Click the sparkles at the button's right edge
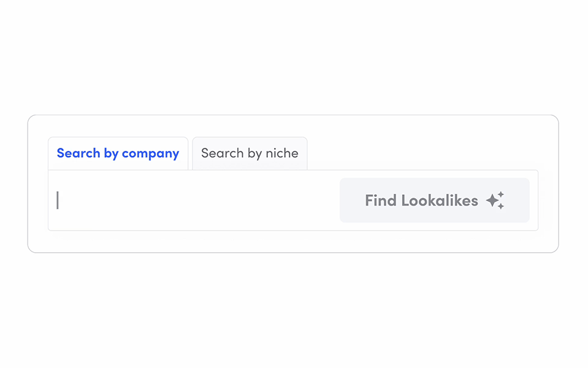 coord(495,201)
